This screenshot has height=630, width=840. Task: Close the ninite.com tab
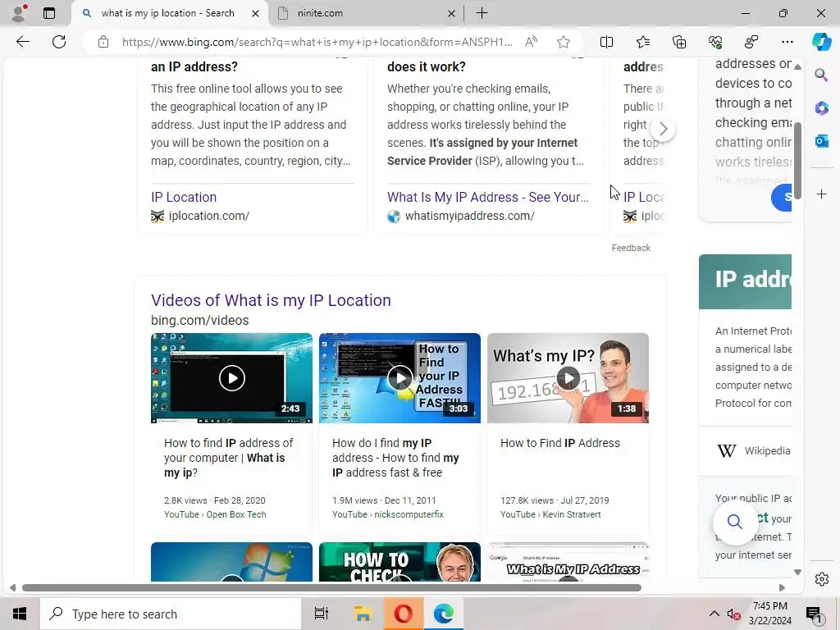451,13
